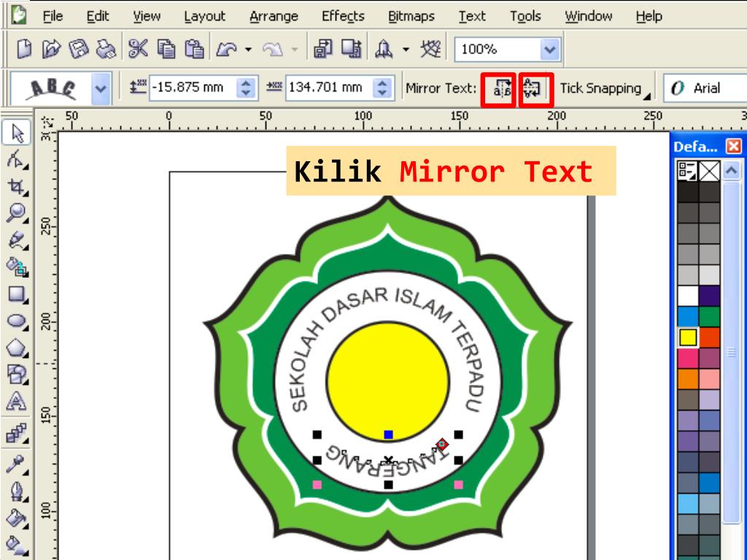747x560 pixels.
Task: Open the Help menu
Action: point(649,16)
